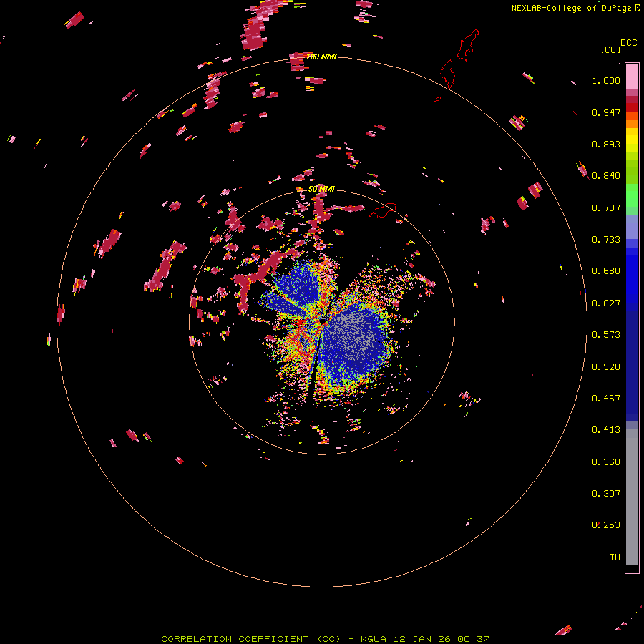Click the 50 NMI range ring label

[x=321, y=189]
